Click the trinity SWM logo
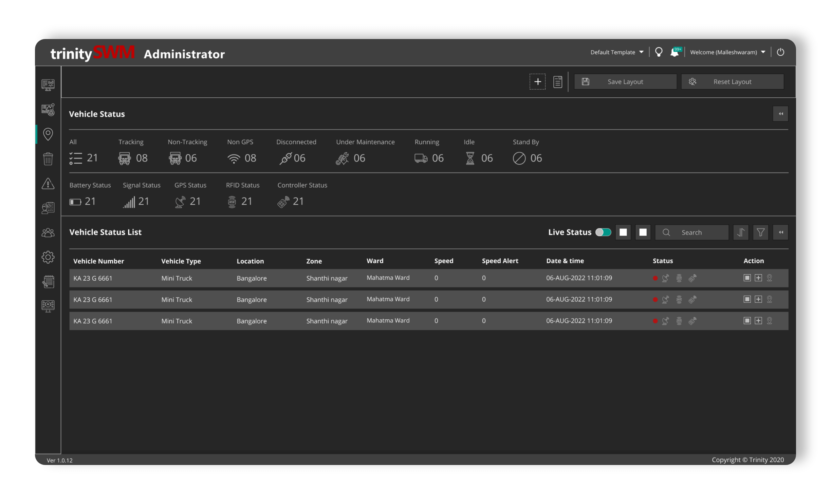Image resolution: width=831 pixels, height=504 pixels. tap(92, 53)
